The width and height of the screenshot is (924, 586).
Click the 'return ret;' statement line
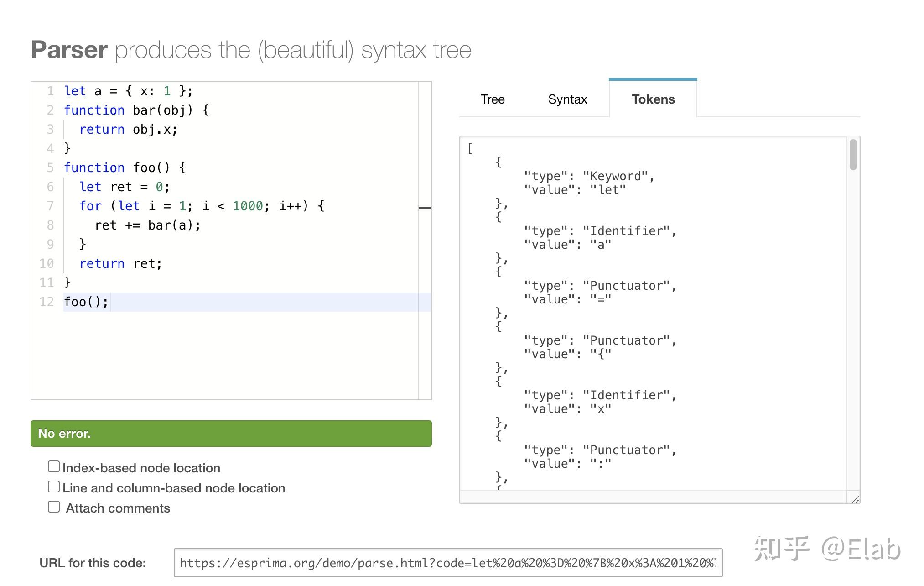tap(120, 263)
